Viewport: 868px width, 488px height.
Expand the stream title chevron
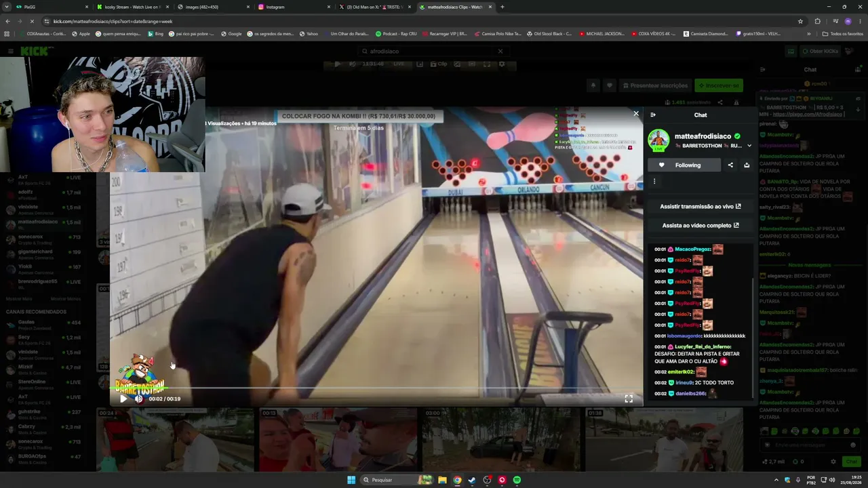[x=749, y=146]
